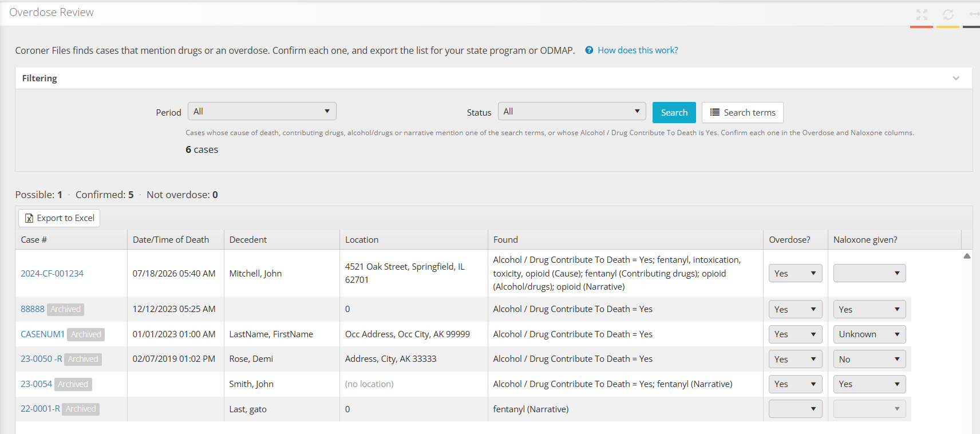The width and height of the screenshot is (980, 434).
Task: Click the '(no location)' cell
Action: pyautogui.click(x=369, y=384)
